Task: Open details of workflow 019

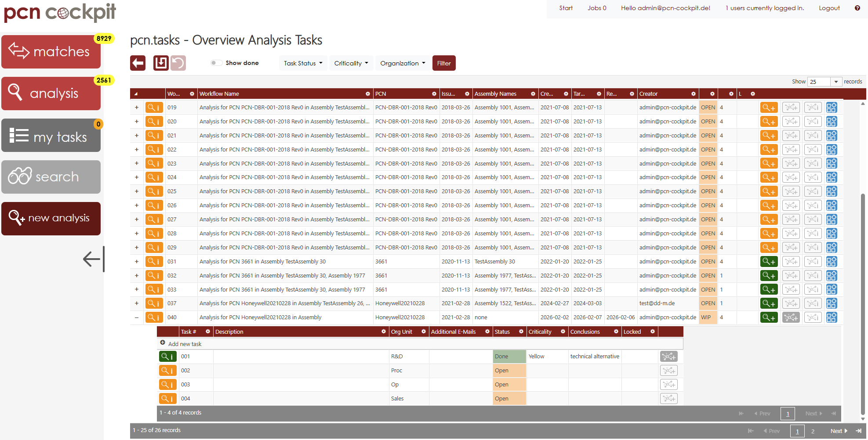Action: (154, 108)
